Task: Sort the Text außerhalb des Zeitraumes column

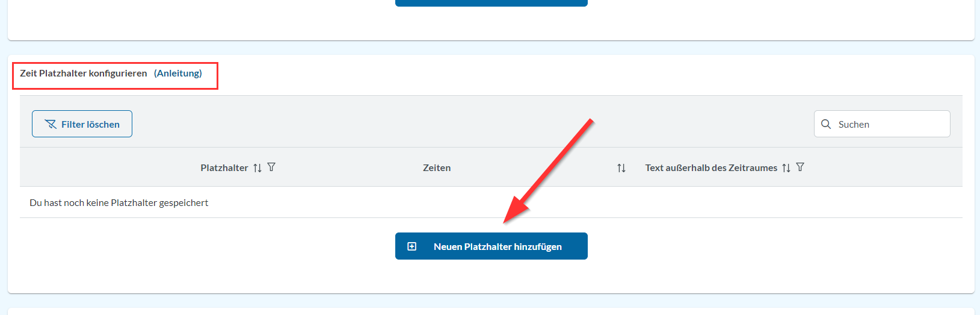Action: coord(786,168)
